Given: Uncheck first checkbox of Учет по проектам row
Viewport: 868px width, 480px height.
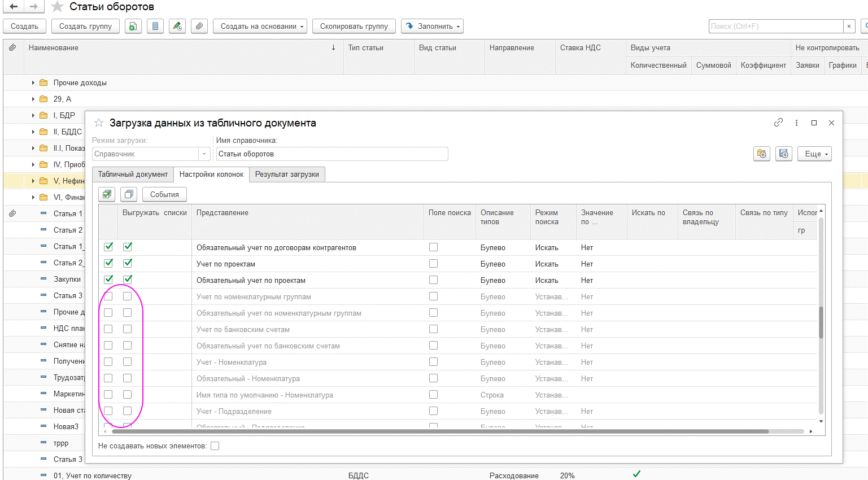Looking at the screenshot, I should point(108,263).
